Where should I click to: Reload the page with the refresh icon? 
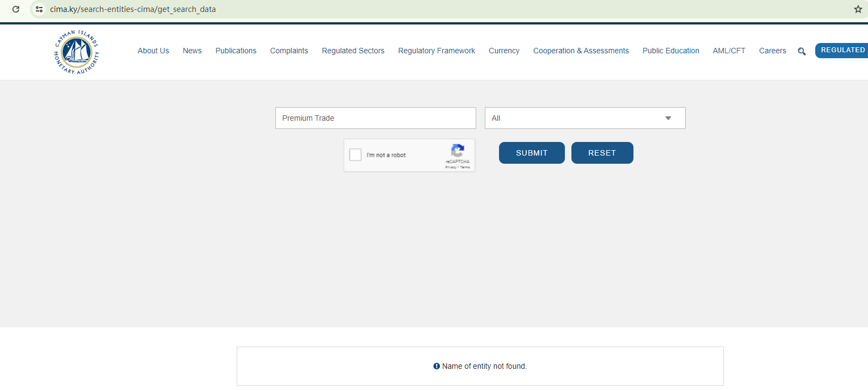[16, 9]
